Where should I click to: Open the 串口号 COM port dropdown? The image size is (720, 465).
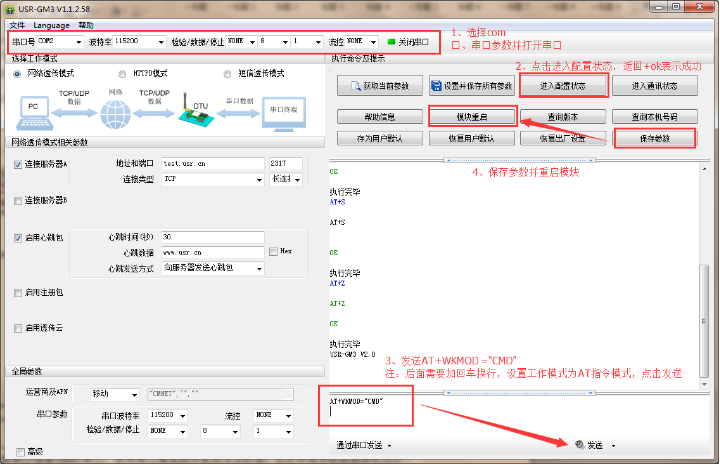[x=58, y=43]
